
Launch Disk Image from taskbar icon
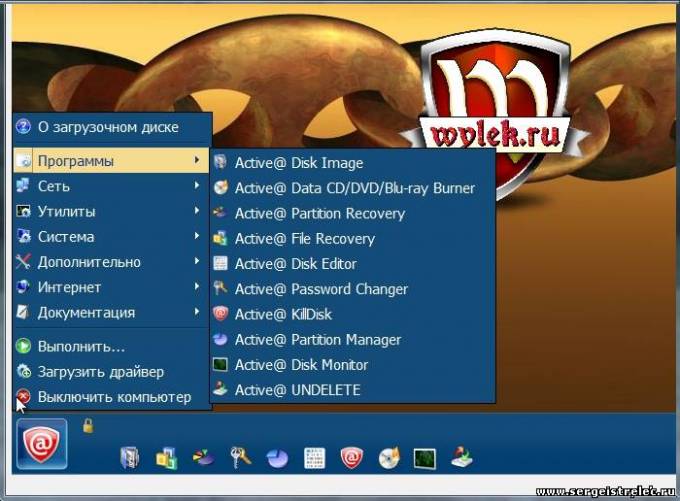tap(130, 458)
